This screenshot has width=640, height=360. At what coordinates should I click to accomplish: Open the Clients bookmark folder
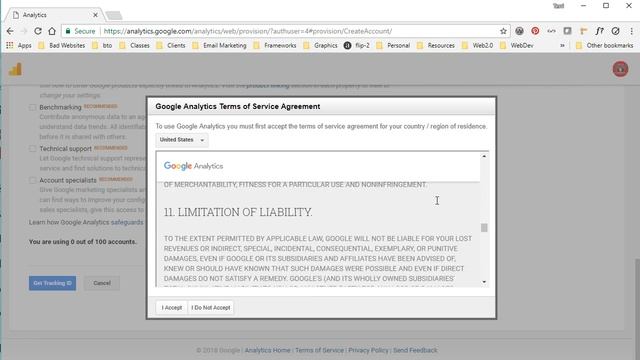pos(171,45)
